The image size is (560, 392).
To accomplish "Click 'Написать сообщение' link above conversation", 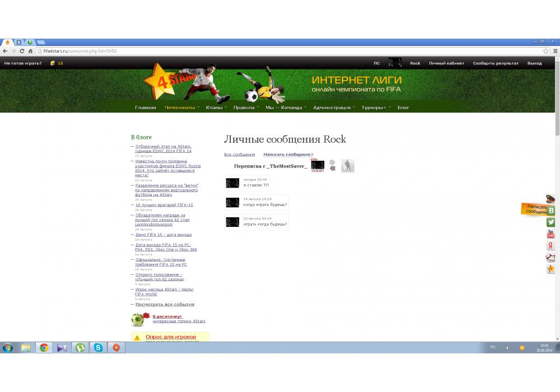I will 287,155.
